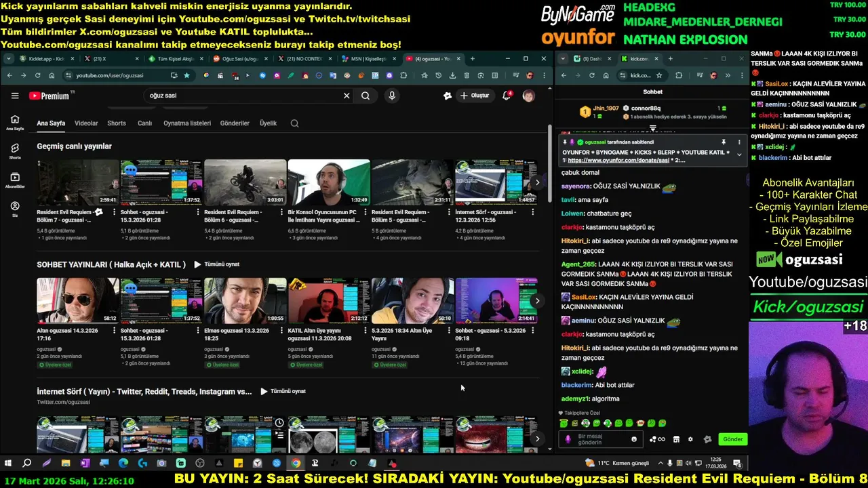Go back in the YouTube browser window
This screenshot has width=868, height=488.
[9, 75]
